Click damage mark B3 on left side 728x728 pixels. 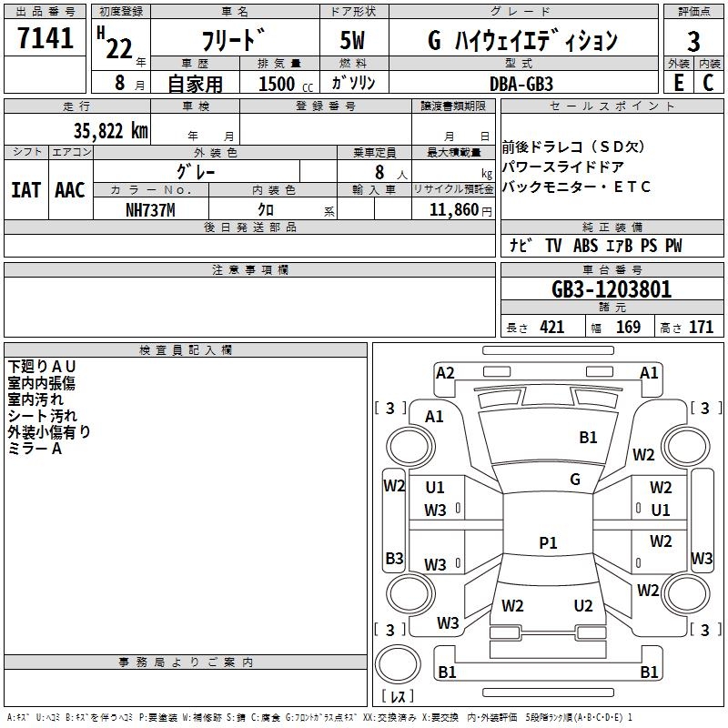pos(394,558)
